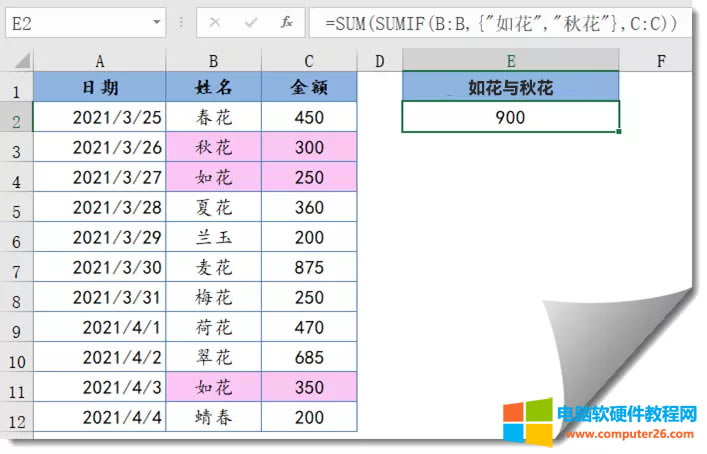Viewport: 707px width, 454px height.
Task: Select column A header
Action: tap(100, 61)
